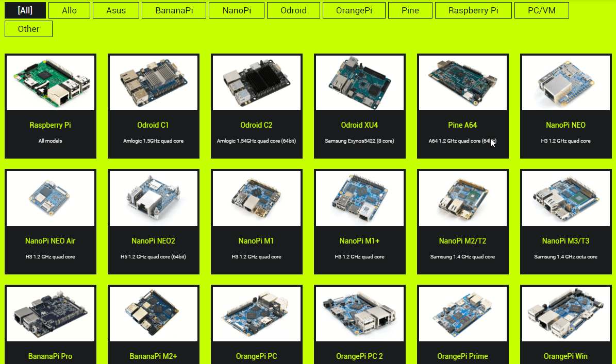Select the Odroid XU4 board photo
The width and height of the screenshot is (616, 364).
359,82
